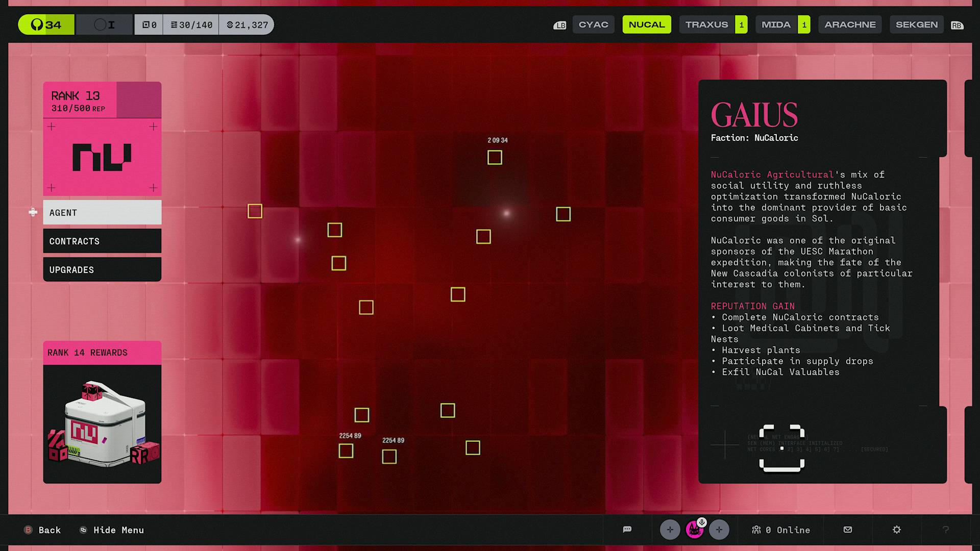Click the pink player avatar icon
The height and width of the screenshot is (551, 980).
[694, 530]
